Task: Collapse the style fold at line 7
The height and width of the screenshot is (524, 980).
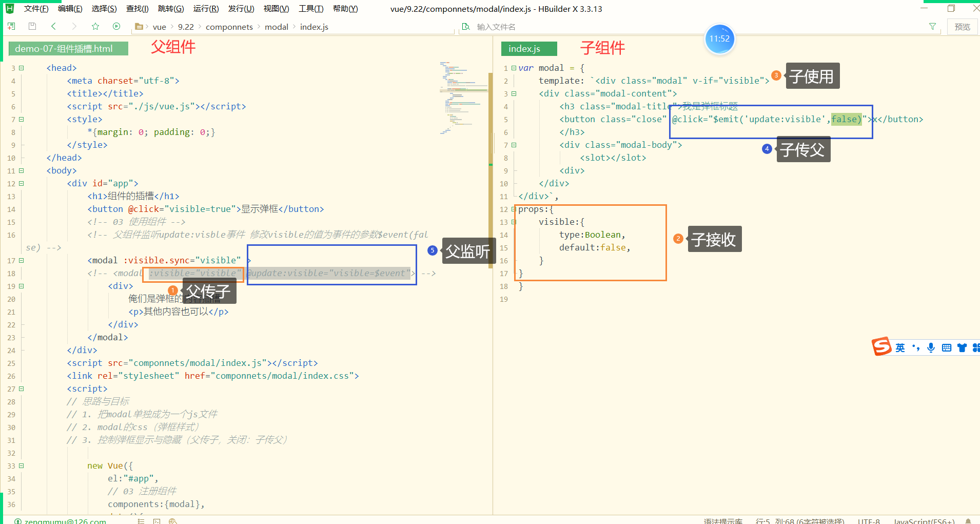Action: [21, 119]
